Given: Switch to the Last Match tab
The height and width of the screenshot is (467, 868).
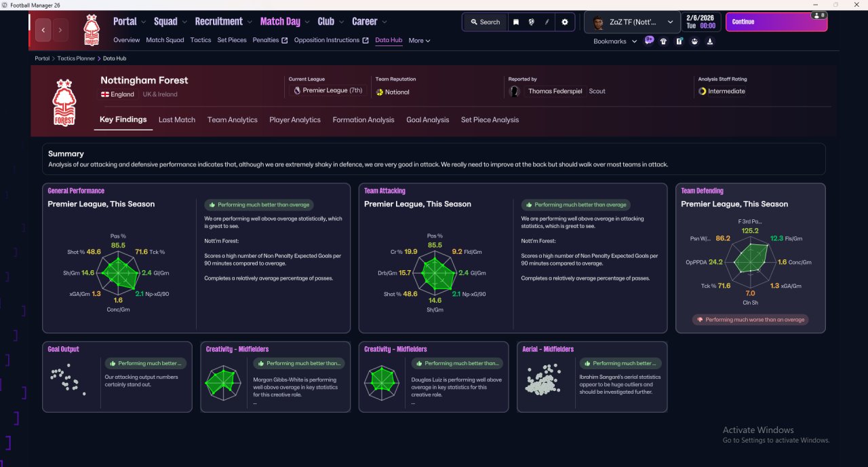Looking at the screenshot, I should click(177, 119).
